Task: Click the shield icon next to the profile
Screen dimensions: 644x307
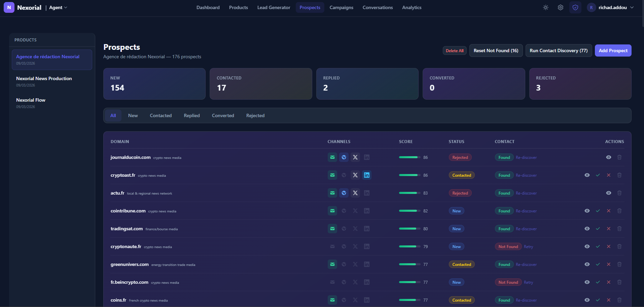Action: 575,7
